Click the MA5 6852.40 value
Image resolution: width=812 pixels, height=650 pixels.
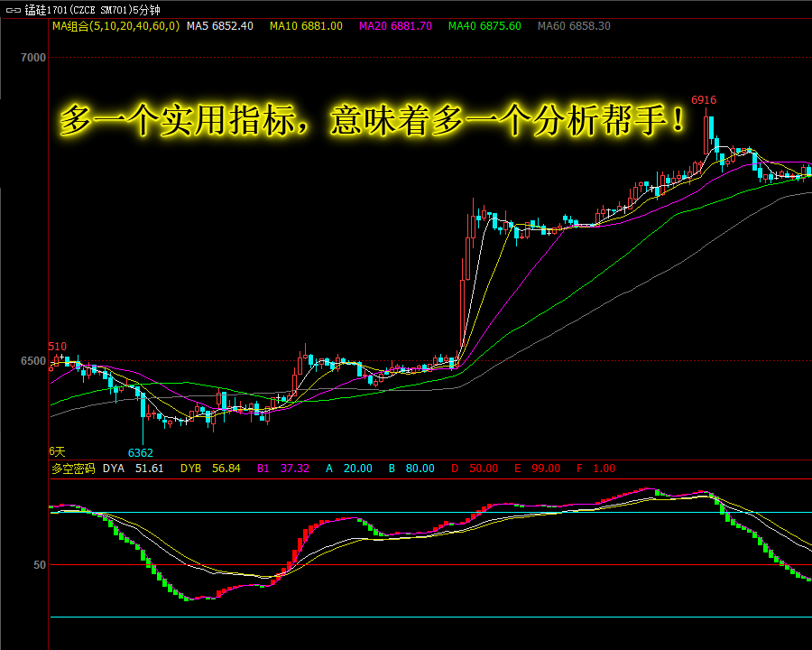(220, 26)
